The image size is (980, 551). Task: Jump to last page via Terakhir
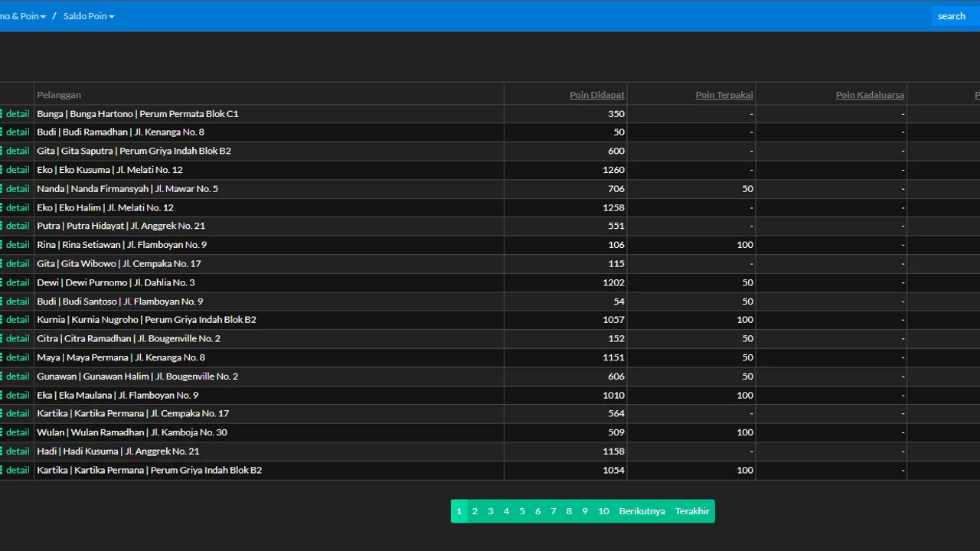coord(692,511)
